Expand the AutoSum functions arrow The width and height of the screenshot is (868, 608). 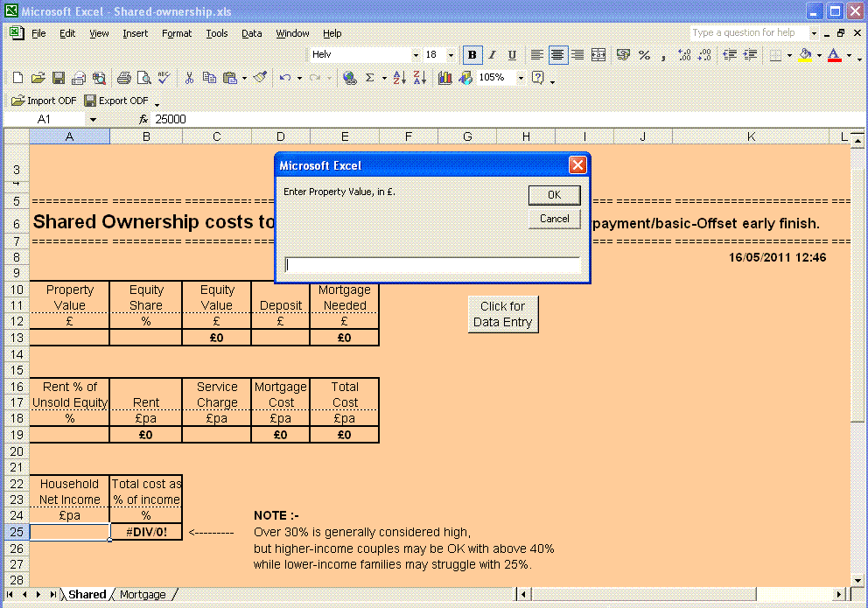tap(384, 79)
